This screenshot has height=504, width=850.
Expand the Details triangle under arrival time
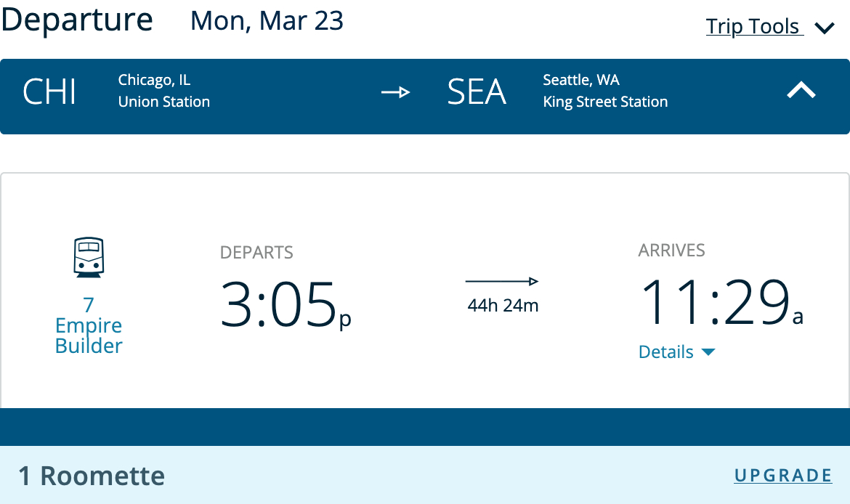708,352
